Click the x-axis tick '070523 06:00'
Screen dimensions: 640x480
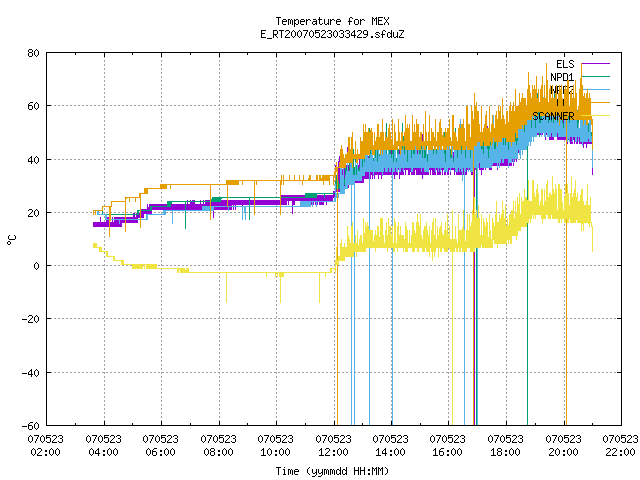(x=160, y=445)
